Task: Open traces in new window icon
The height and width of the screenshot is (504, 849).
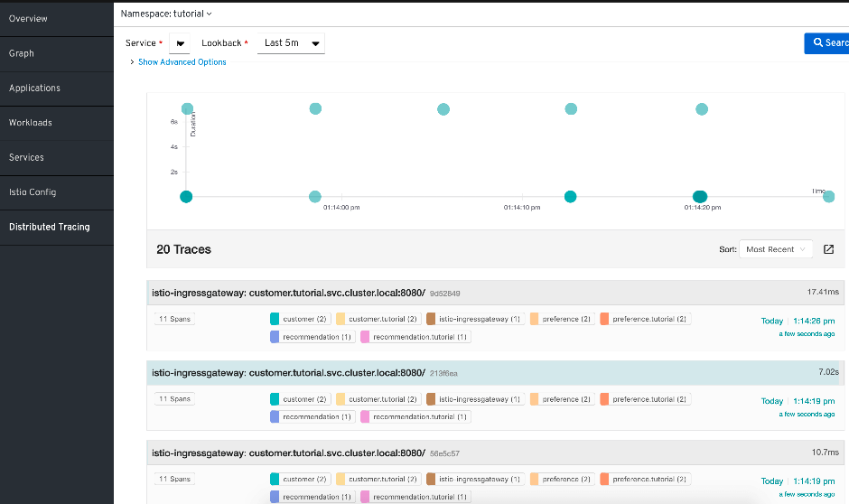Action: point(828,249)
